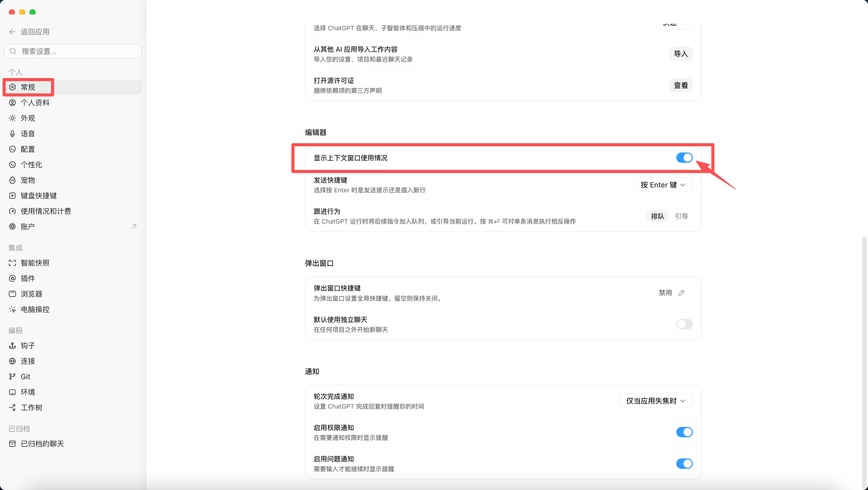Turn off 显示上下文窗口使用情况 switch
Image resolution: width=868 pixels, height=490 pixels.
coord(684,157)
